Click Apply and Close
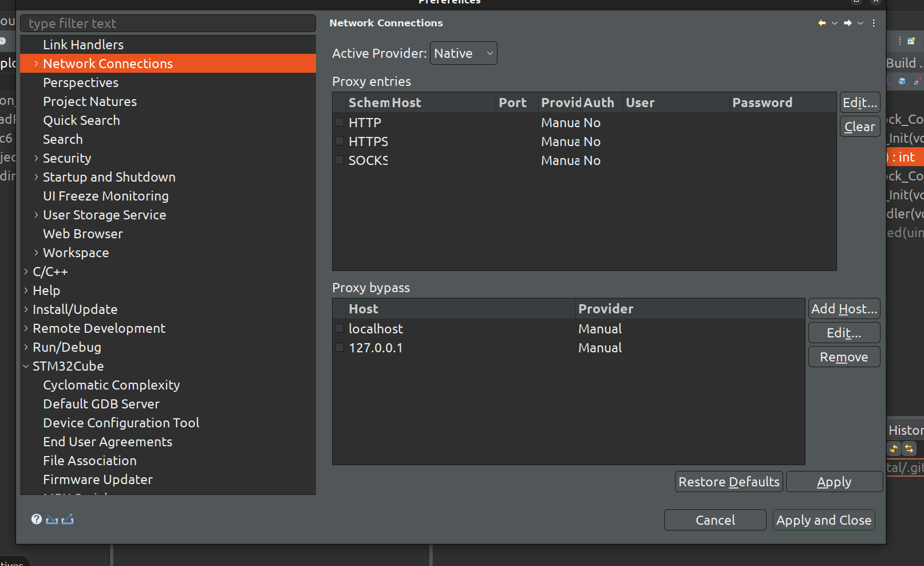924x566 pixels. [823, 520]
